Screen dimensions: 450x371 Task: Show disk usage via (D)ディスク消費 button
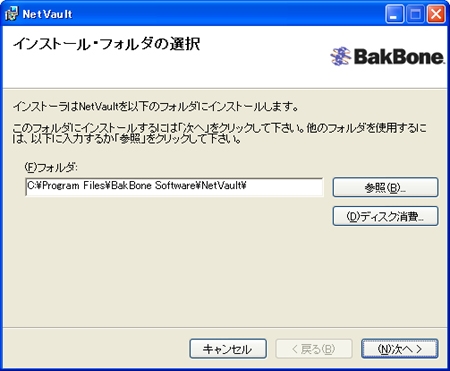point(385,216)
